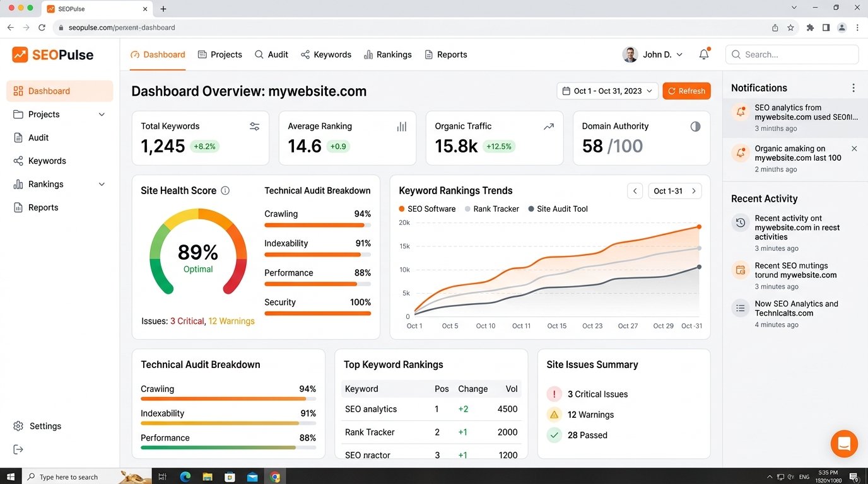Click the notification bell icon
The height and width of the screenshot is (484, 868).
tap(704, 55)
